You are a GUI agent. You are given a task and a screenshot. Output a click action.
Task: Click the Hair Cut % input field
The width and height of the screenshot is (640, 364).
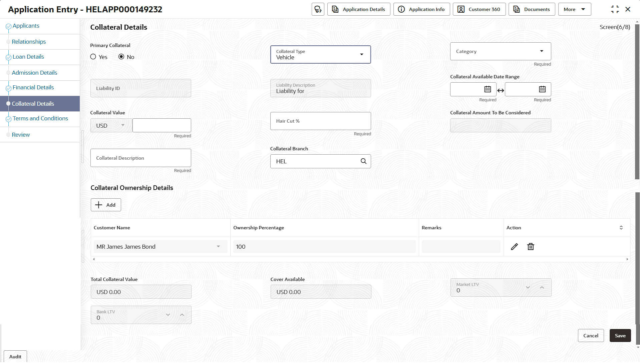tap(320, 121)
